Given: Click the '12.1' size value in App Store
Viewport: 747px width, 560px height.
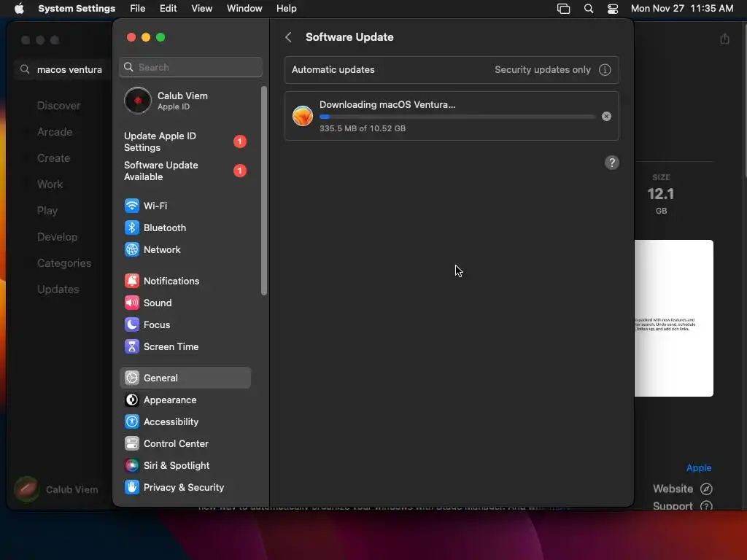Looking at the screenshot, I should (x=661, y=194).
